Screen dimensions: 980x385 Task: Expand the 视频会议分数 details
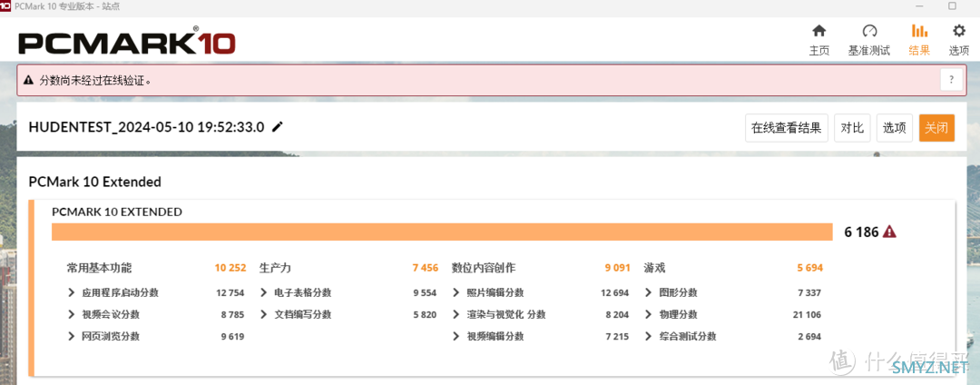72,314
